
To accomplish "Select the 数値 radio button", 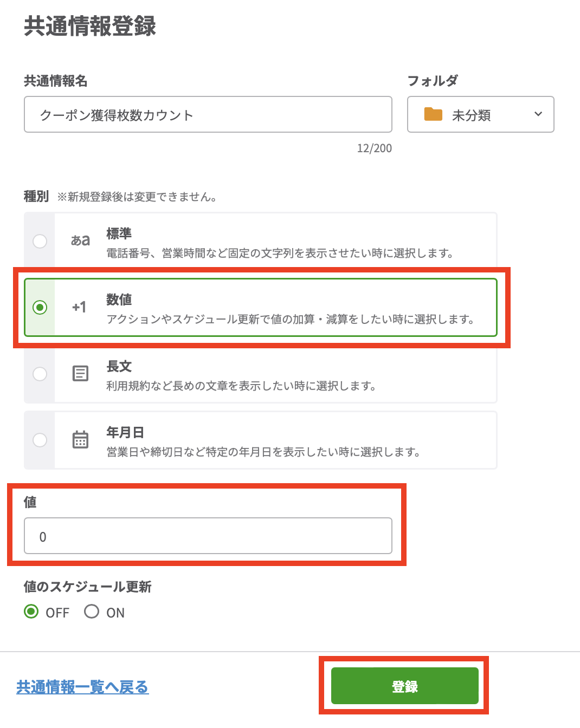I will (x=40, y=307).
